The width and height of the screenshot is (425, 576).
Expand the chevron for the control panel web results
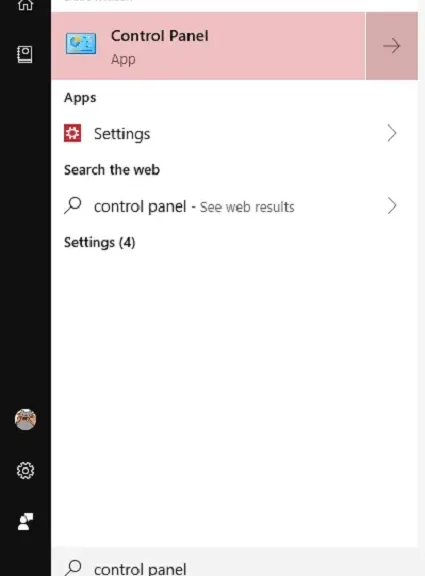click(392, 206)
